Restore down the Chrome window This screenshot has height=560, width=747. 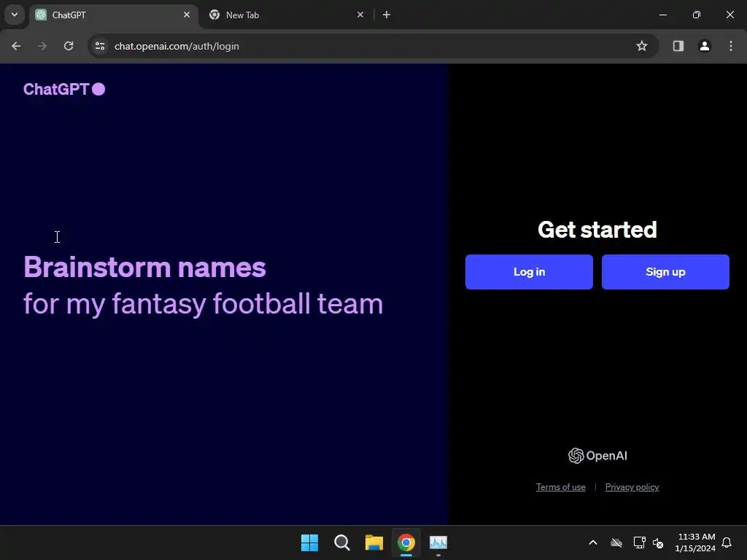(697, 15)
